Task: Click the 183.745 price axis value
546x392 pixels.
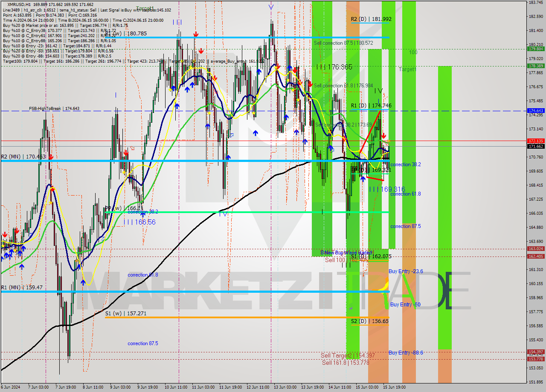Action: [536, 3]
